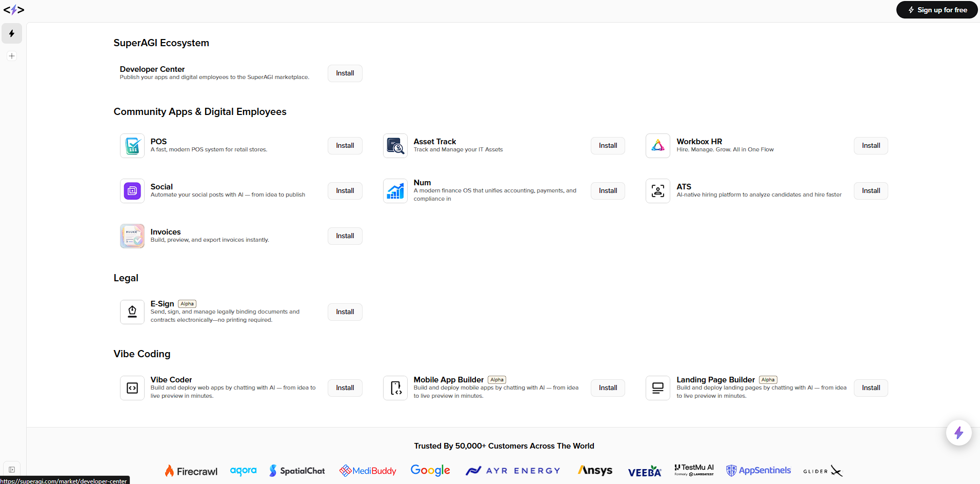Click the ATS app icon
This screenshot has height=484, width=980.
click(x=658, y=191)
